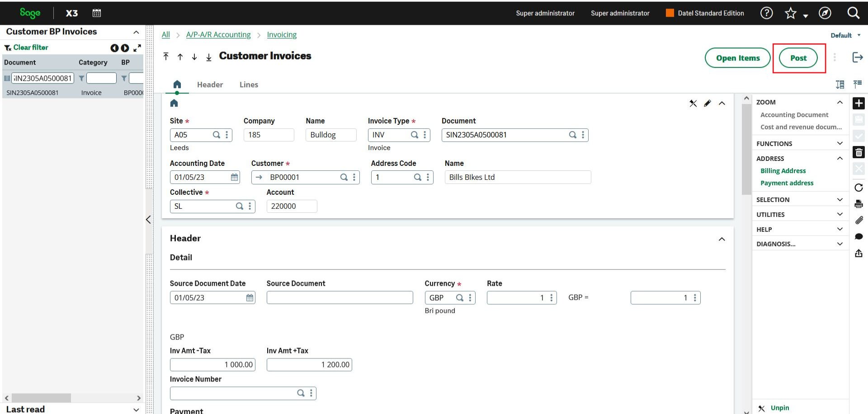Image resolution: width=868 pixels, height=414 pixels.
Task: Open the compass navigation icon
Action: 825,13
